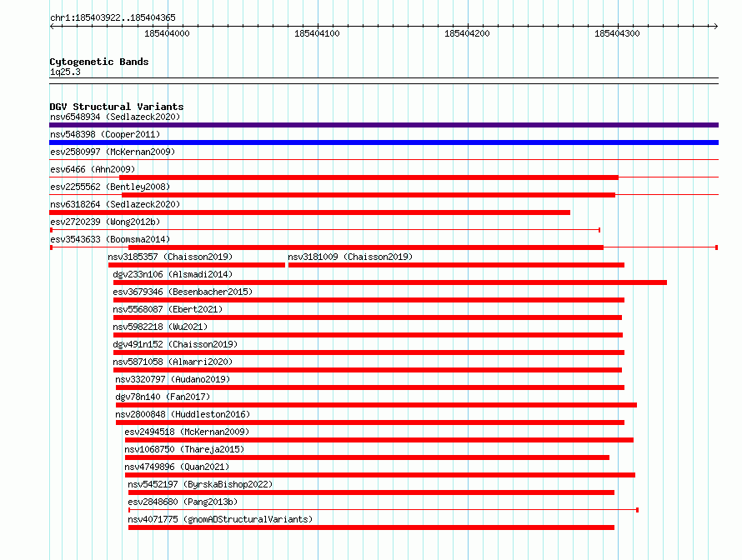Viewport: 742px width, 560px height.
Task: Click nsv4071775 (gnomADStructuralVariants) label
Action: (x=220, y=519)
